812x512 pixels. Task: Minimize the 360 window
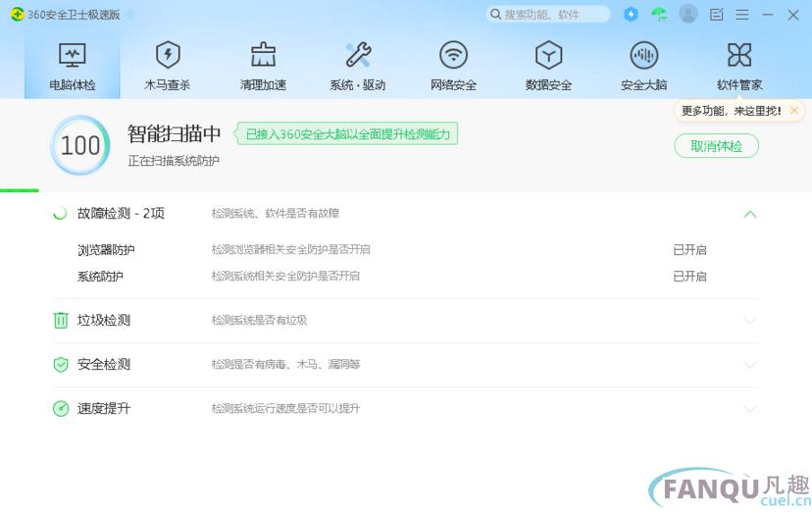pos(768,15)
